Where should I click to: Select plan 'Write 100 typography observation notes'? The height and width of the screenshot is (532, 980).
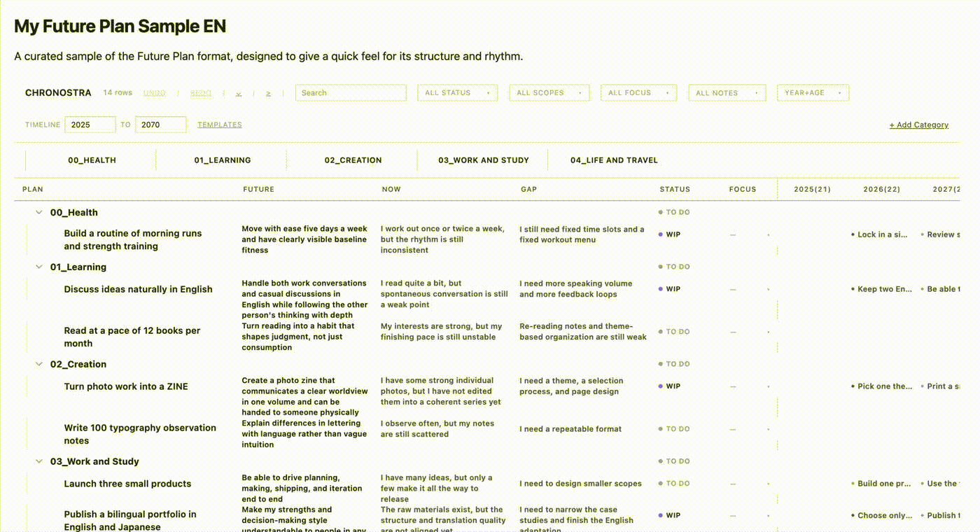[140, 435]
